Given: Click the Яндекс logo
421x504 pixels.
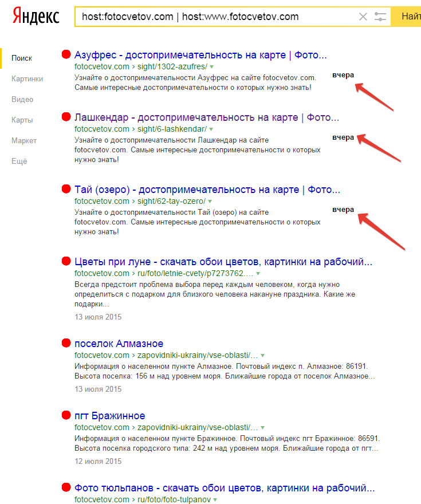Looking at the screenshot, I should [36, 17].
